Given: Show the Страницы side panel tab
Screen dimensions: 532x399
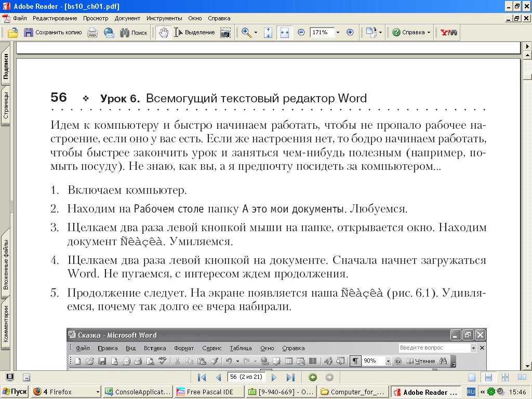Looking at the screenshot, I should (x=6, y=105).
